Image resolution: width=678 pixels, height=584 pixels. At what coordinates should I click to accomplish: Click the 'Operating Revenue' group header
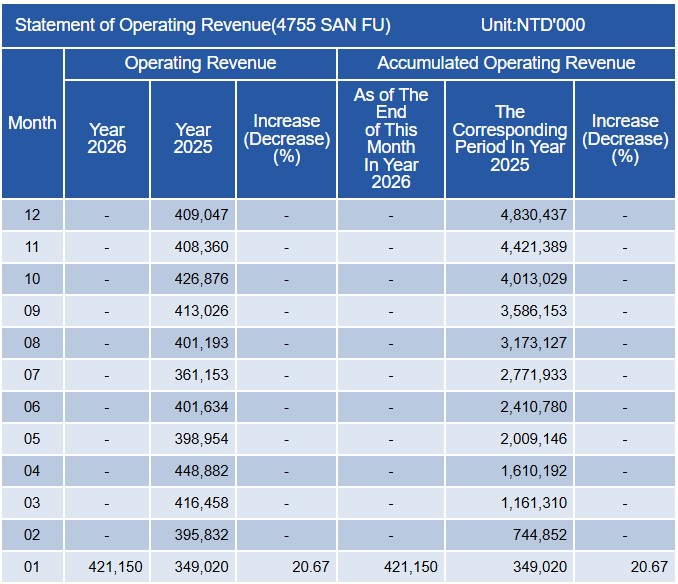pyautogui.click(x=200, y=63)
